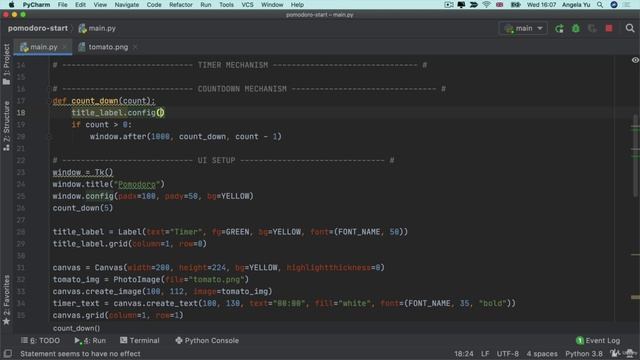Open the Help menu

(297, 5)
